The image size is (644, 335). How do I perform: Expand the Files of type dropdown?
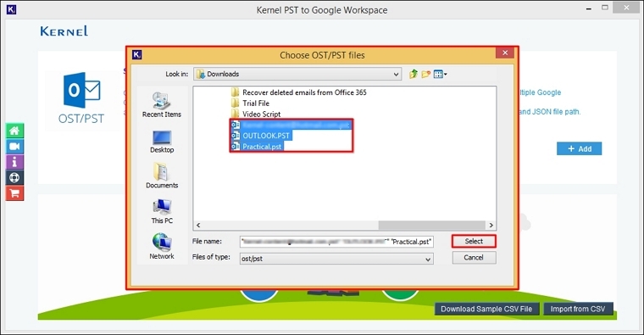click(x=428, y=259)
